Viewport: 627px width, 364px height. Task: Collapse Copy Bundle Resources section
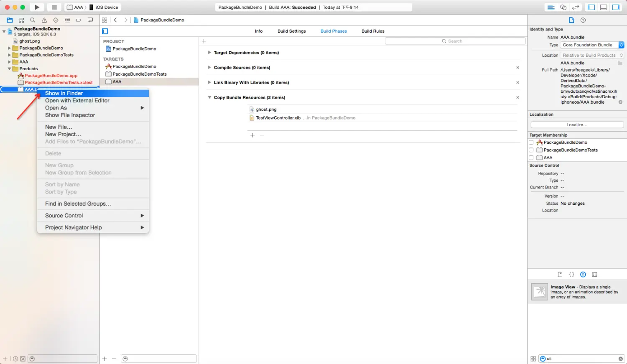point(209,98)
